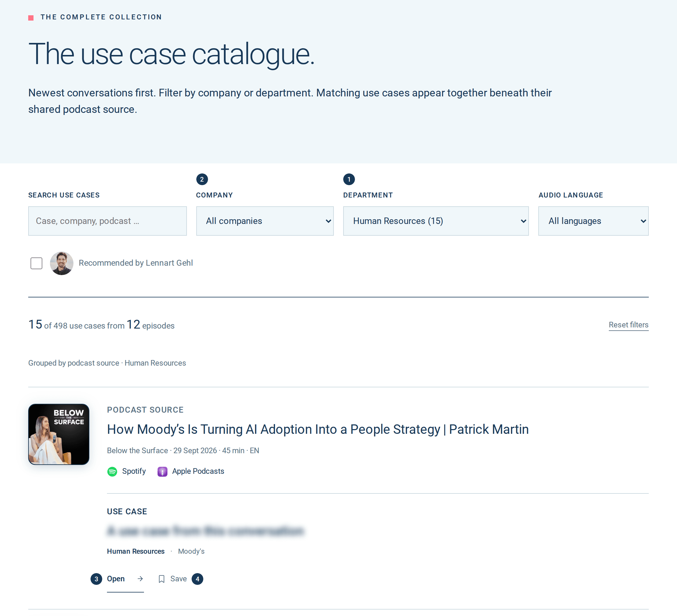Click the Apple Podcasts link text
The width and height of the screenshot is (677, 616).
pyautogui.click(x=198, y=471)
